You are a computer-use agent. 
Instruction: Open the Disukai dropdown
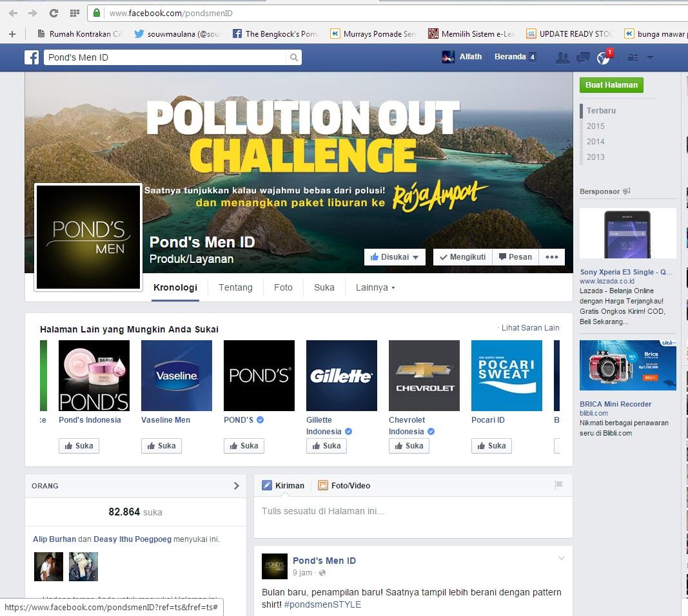395,256
